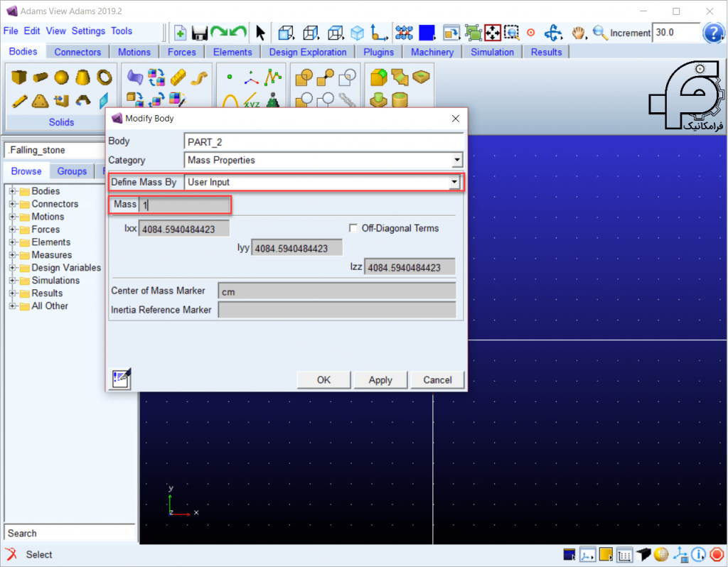Toggle the shaded globe render icon

coord(661,554)
